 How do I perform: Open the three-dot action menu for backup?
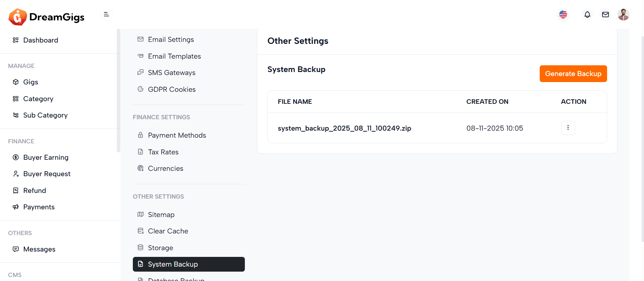click(568, 128)
